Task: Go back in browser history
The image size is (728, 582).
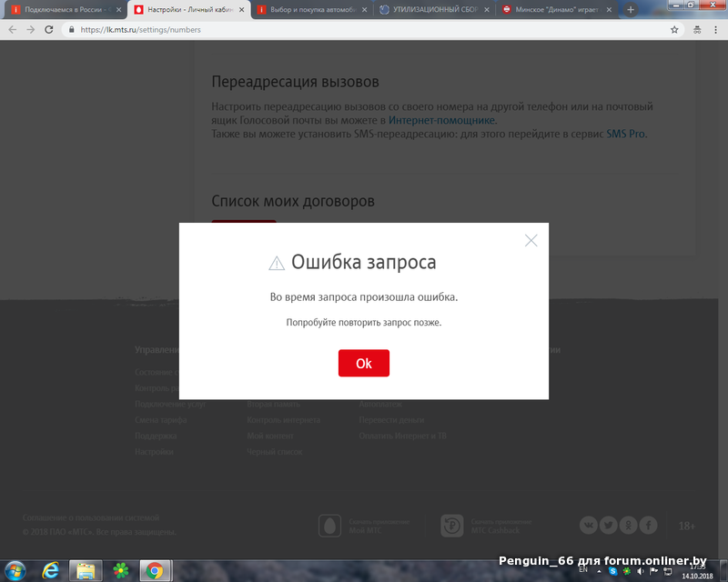Action: (13, 30)
